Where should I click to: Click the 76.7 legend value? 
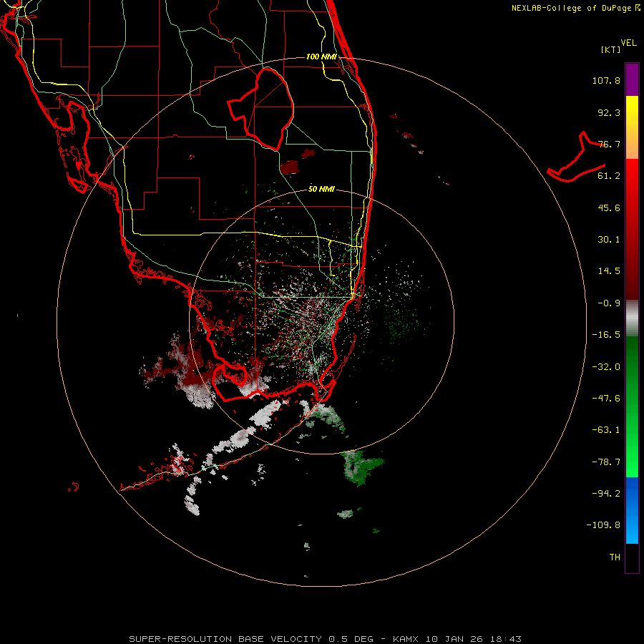point(609,144)
